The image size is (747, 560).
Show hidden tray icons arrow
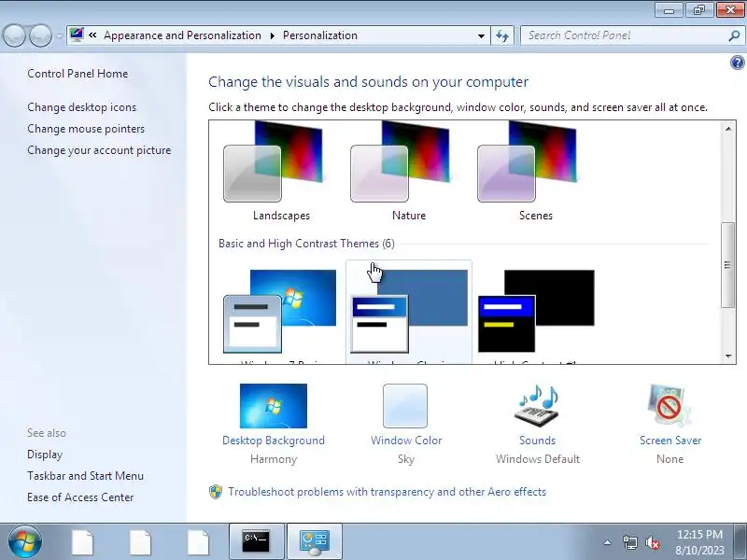click(607, 542)
